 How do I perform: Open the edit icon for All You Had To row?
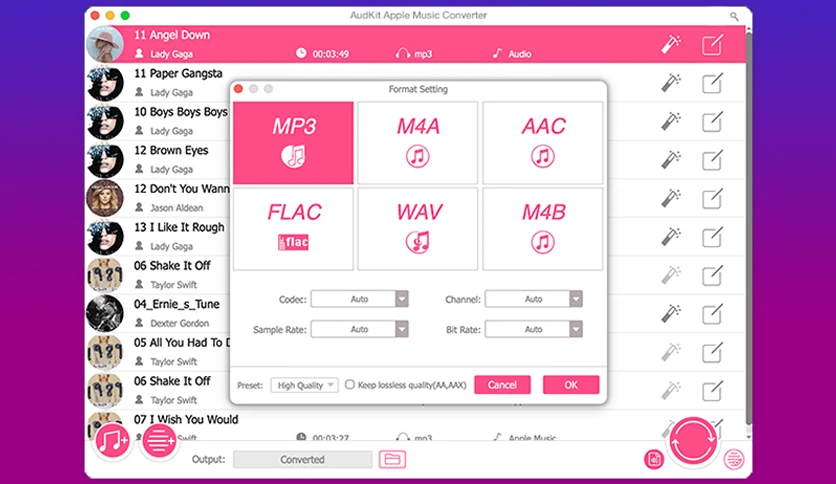(712, 352)
